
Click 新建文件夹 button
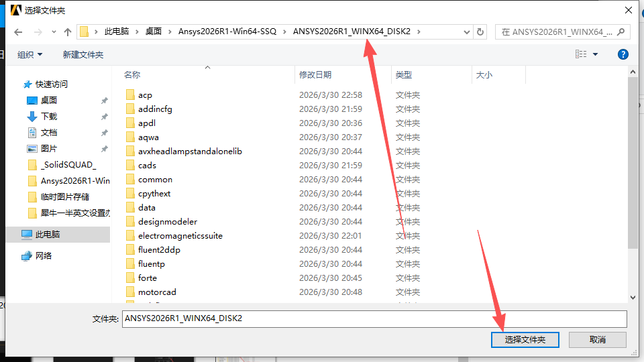[x=83, y=54]
